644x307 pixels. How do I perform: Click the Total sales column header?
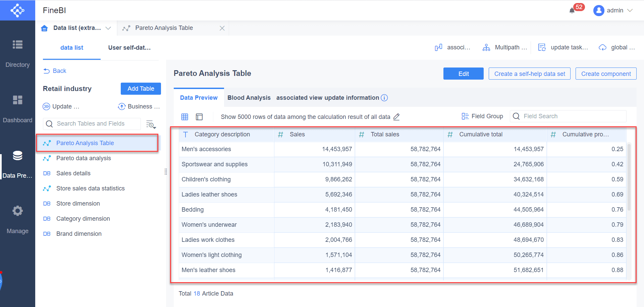(x=399, y=134)
